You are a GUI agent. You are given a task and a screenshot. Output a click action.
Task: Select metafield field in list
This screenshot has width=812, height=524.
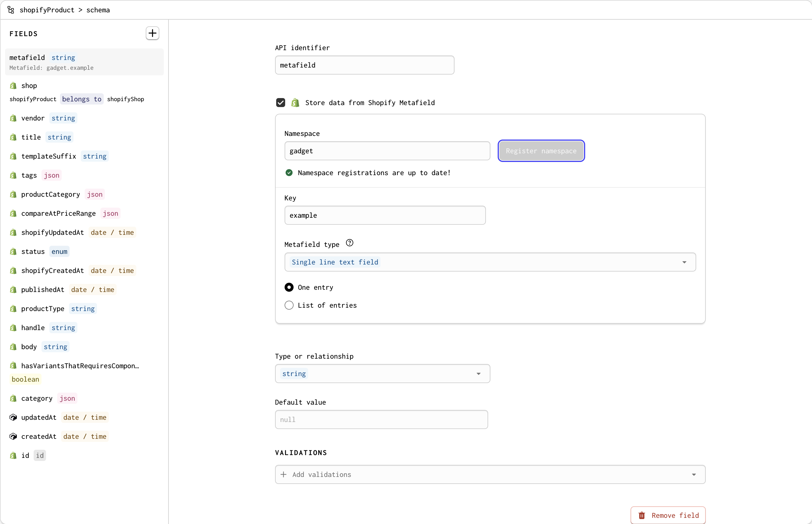[x=84, y=62]
